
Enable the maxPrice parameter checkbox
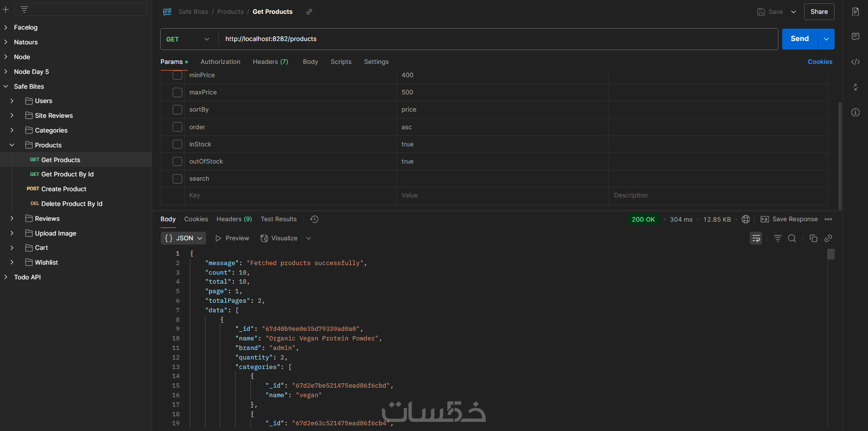pyautogui.click(x=177, y=92)
